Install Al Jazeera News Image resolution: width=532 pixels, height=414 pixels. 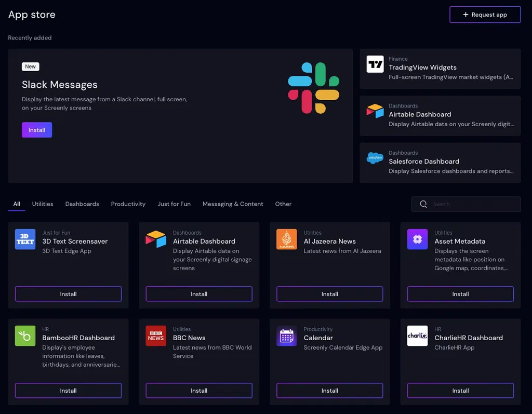[330, 294]
